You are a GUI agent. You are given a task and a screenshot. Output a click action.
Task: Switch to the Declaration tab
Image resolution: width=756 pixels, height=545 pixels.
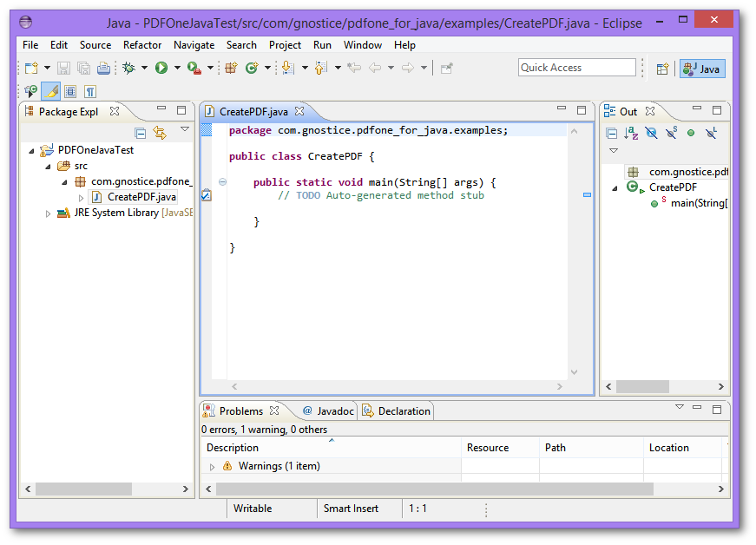pos(397,411)
